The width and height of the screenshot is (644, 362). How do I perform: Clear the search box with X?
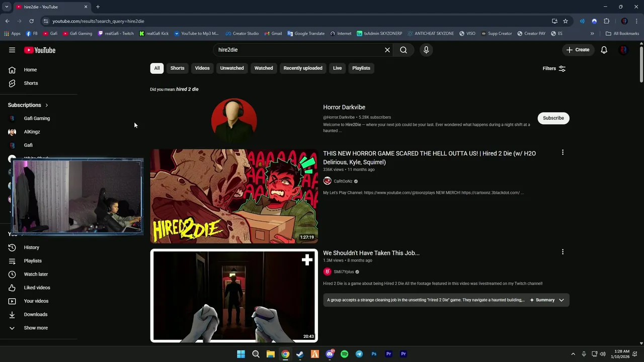(387, 50)
